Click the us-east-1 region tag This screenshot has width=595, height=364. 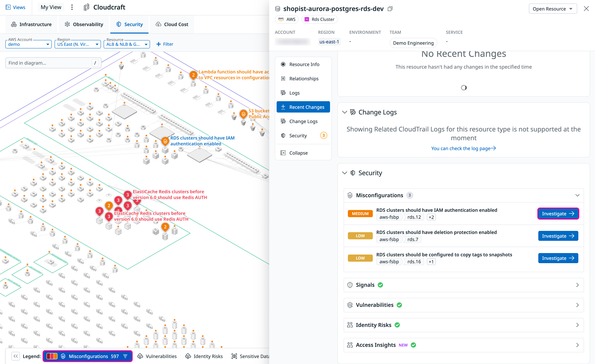click(x=329, y=42)
